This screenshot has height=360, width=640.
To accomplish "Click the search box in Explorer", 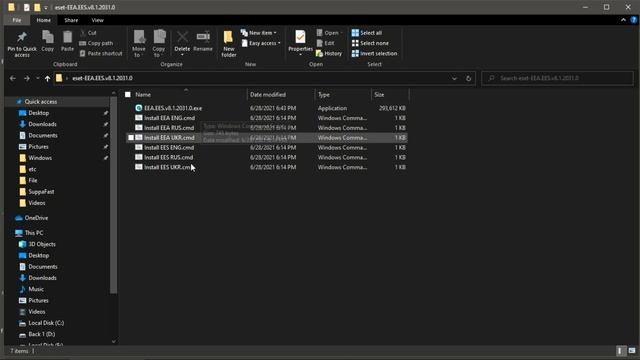I will pos(558,78).
